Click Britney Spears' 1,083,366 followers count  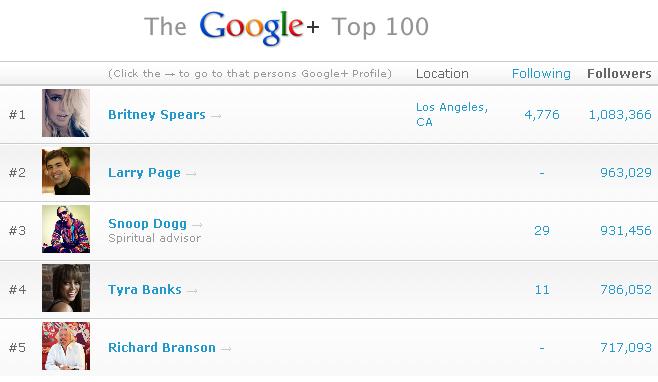point(620,115)
